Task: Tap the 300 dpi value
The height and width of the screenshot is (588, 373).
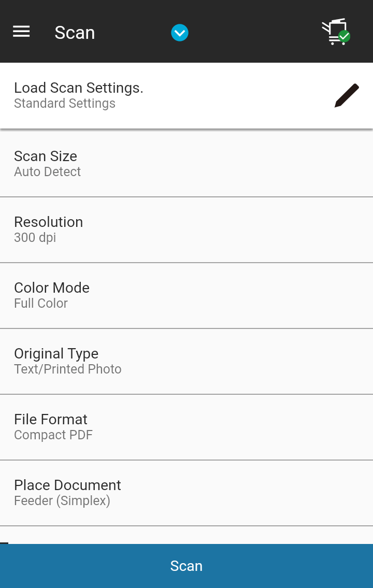Action: pyautogui.click(x=35, y=238)
